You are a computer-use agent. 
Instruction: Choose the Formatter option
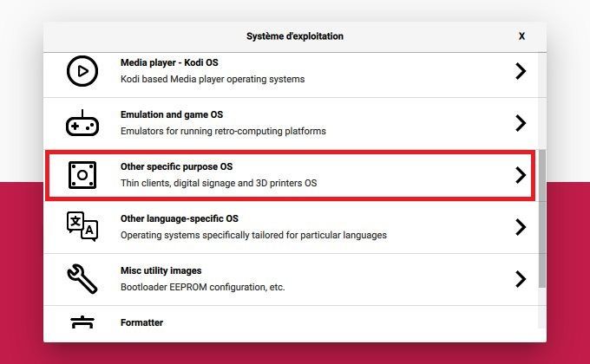click(141, 322)
